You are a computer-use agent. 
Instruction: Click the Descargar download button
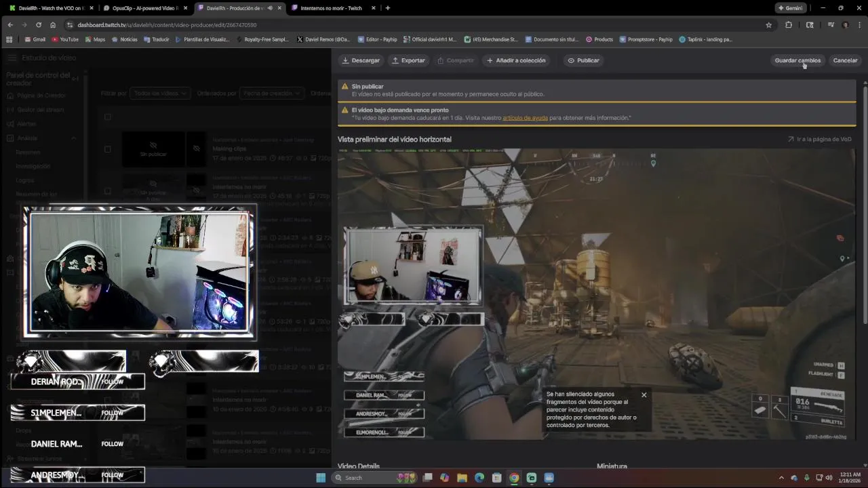pos(361,60)
